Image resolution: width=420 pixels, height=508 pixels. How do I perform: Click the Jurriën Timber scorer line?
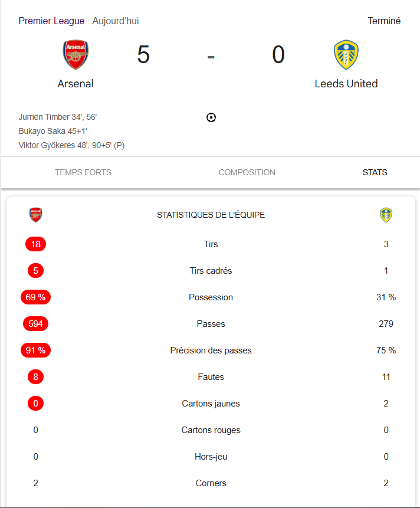click(58, 117)
